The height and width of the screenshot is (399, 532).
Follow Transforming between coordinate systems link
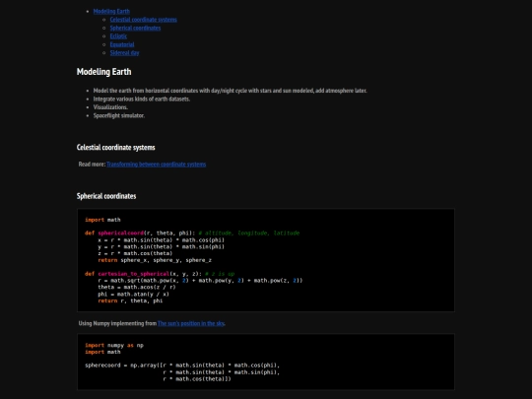pos(156,165)
